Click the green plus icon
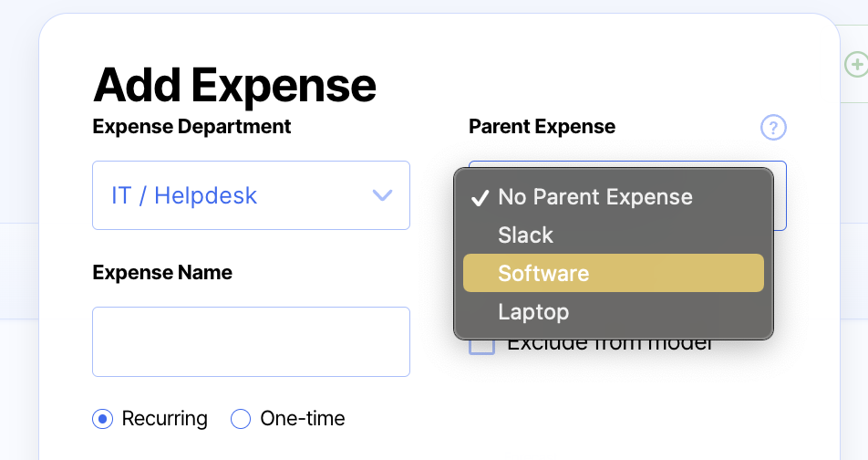The height and width of the screenshot is (460, 868). [x=856, y=64]
